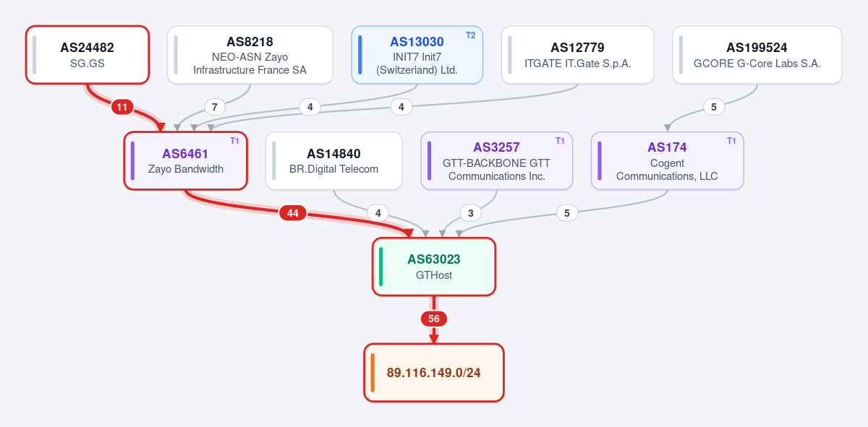Select the AS24482 SG.GS node
The width and height of the screenshot is (868, 427).
[x=88, y=55]
